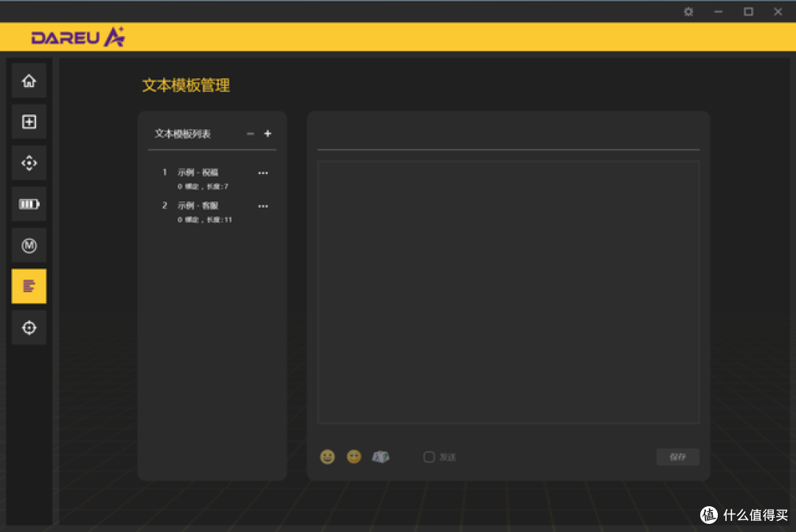Insert the grinning smiley emoji

pyautogui.click(x=327, y=457)
